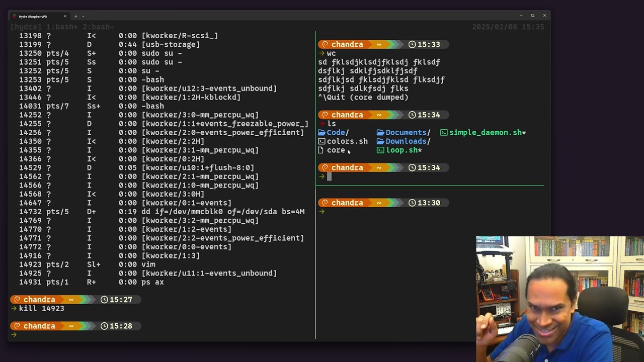The width and height of the screenshot is (644, 362).
Task: Click the [kworker/u10:1+flush-8:0] entry
Action: [198, 168]
